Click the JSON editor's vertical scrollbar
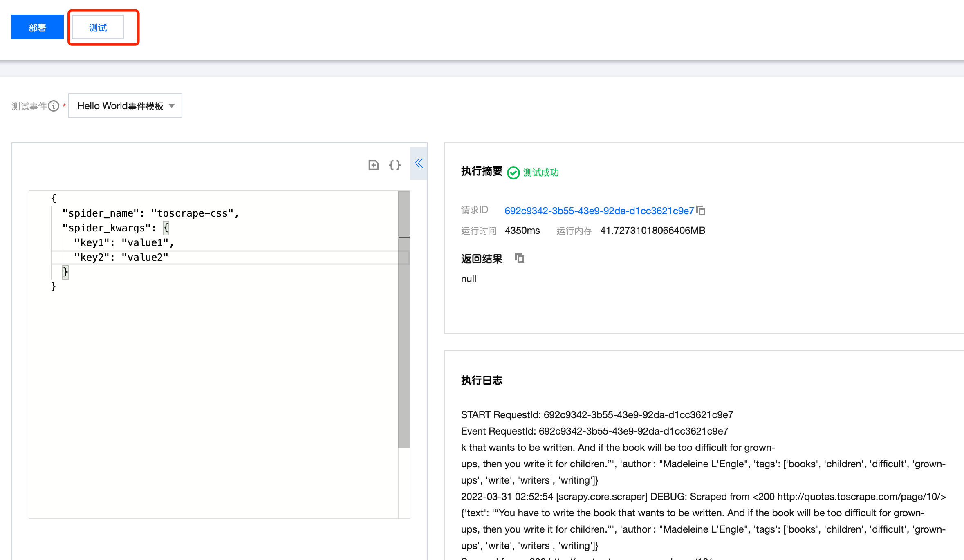Viewport: 964px width, 560px height. pyautogui.click(x=404, y=237)
